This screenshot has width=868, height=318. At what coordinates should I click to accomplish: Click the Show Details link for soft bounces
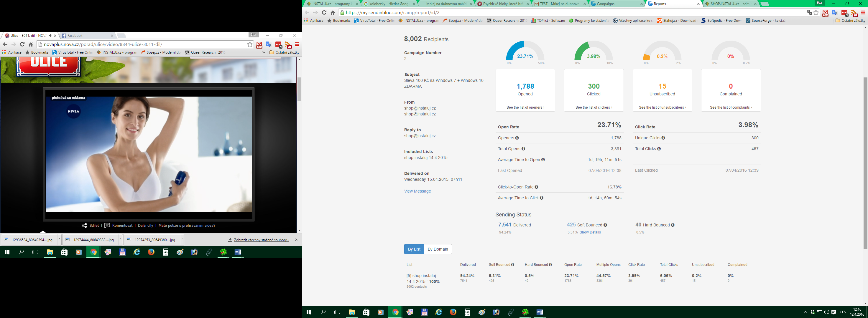tap(590, 232)
